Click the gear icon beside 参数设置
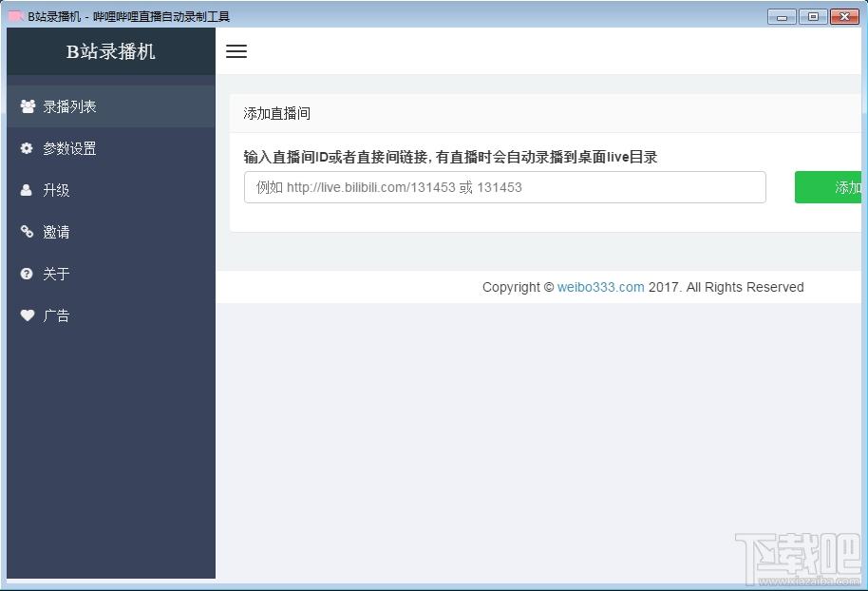This screenshot has height=591, width=868. coord(27,148)
